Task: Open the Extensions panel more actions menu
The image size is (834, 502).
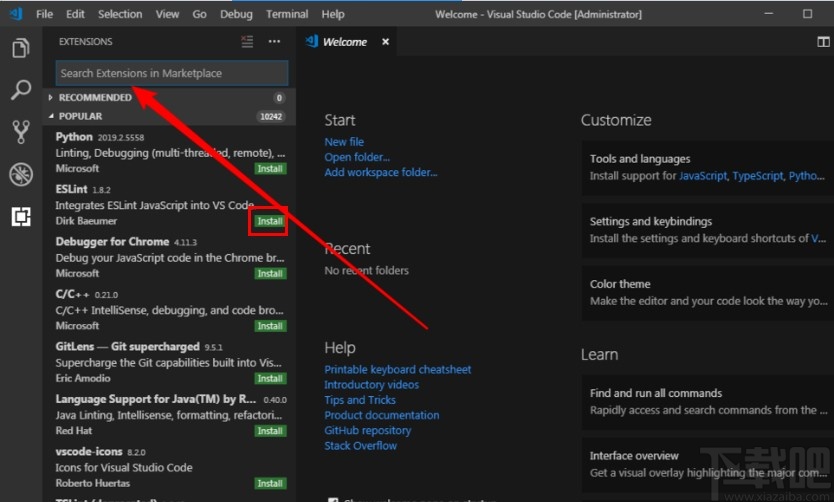Action: coord(274,41)
